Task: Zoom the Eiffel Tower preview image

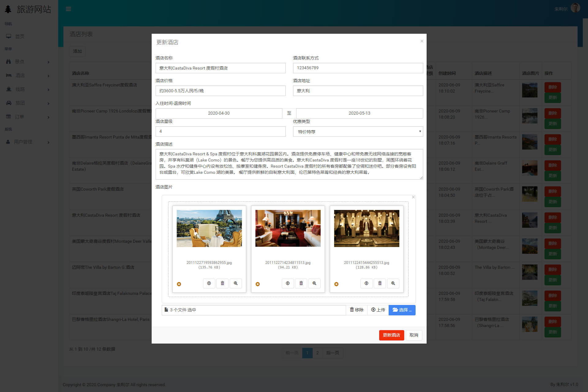Action: [236, 284]
